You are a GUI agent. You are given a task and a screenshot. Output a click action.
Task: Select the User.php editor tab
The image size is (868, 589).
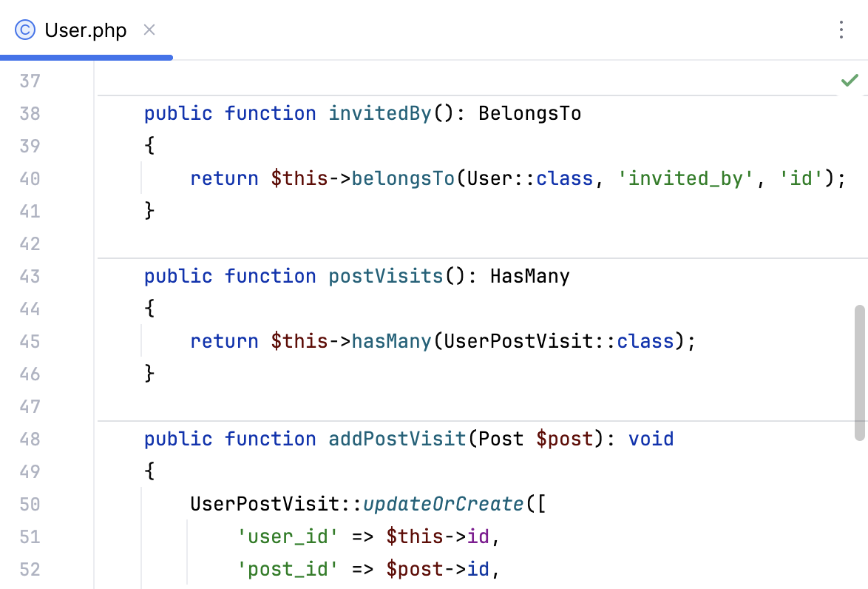pyautogui.click(x=85, y=30)
